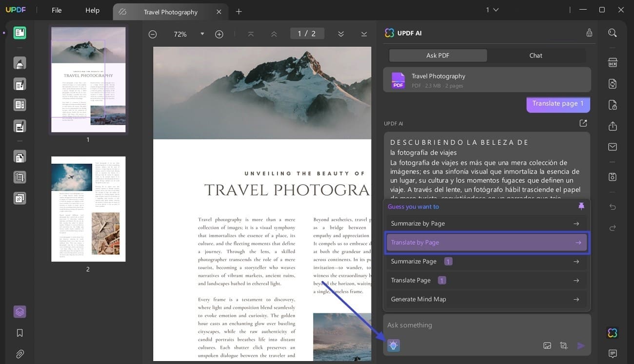The image size is (634, 364).
Task: Open the Help menu
Action: (x=92, y=10)
